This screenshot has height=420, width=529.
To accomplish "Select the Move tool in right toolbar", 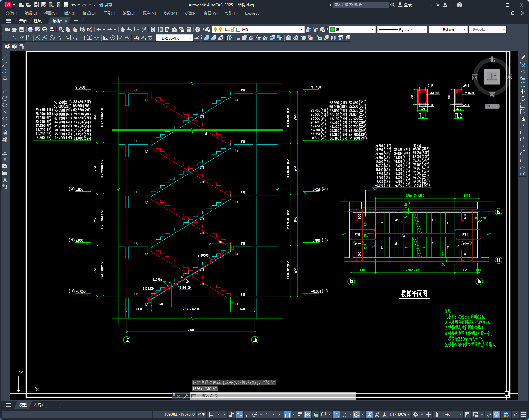I will tap(523, 91).
